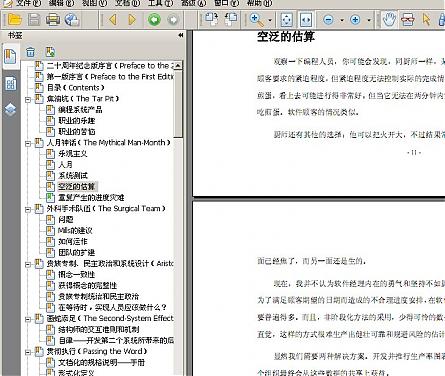Open the zoom in dropdown arrow

pos(369,20)
